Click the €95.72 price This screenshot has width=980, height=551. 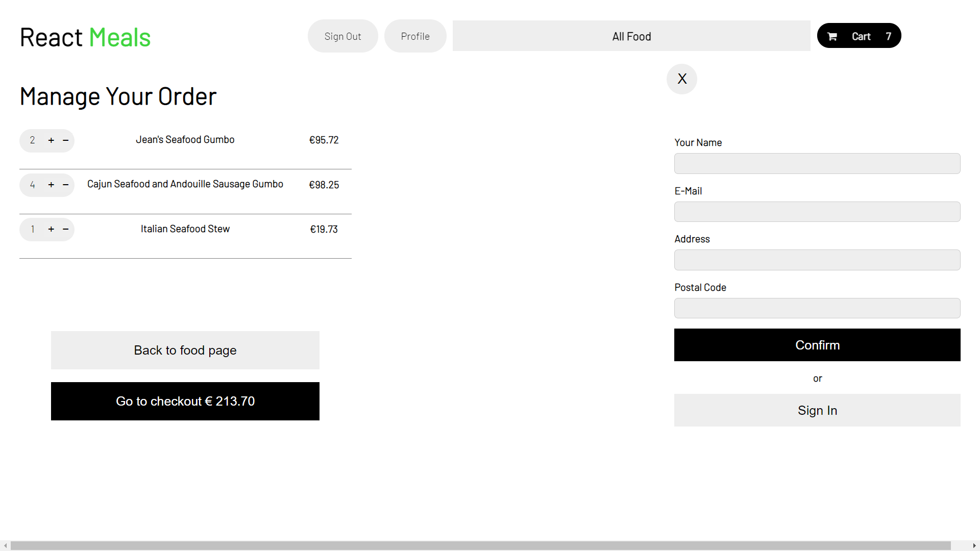tap(324, 140)
